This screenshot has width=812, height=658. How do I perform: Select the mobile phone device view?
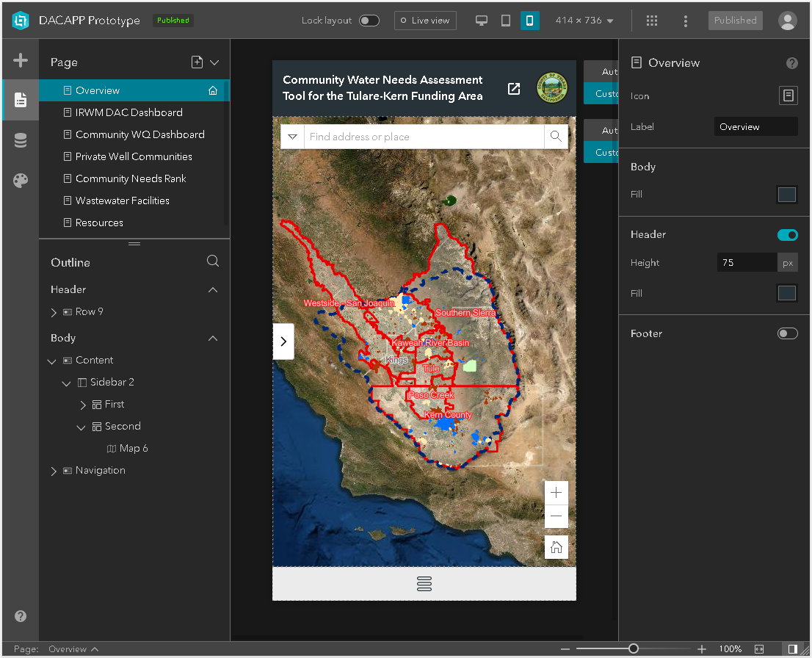[x=530, y=21]
